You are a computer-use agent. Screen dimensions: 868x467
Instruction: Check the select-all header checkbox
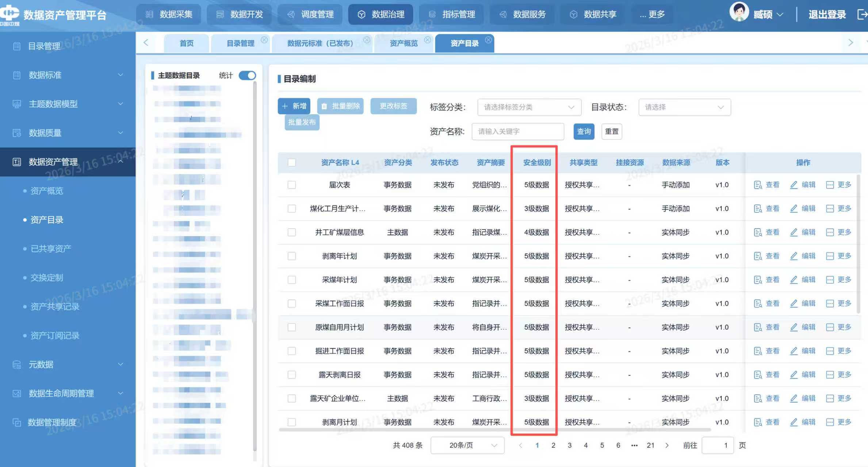pyautogui.click(x=291, y=163)
